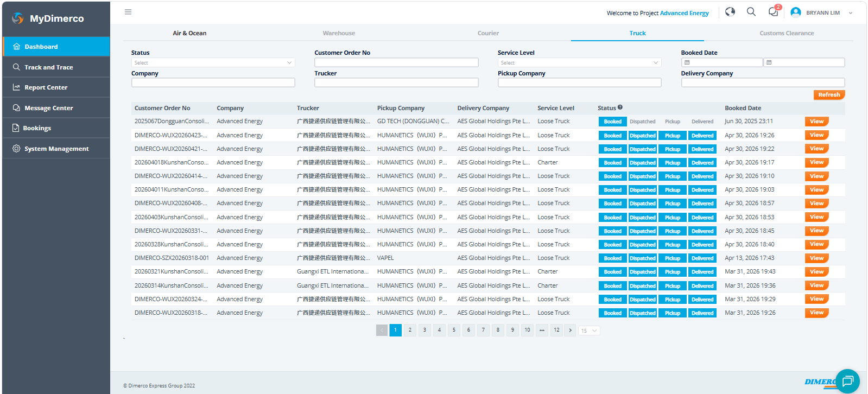The height and width of the screenshot is (394, 868).
Task: Open the globe language selector icon
Action: point(730,12)
